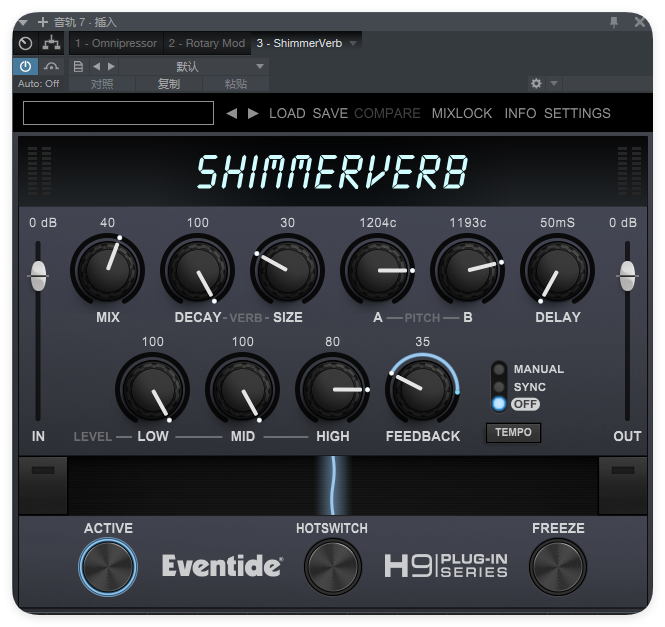Open the dropdown arrow beside ShimmerVerb tab
The width and height of the screenshot is (665, 627).
[353, 43]
